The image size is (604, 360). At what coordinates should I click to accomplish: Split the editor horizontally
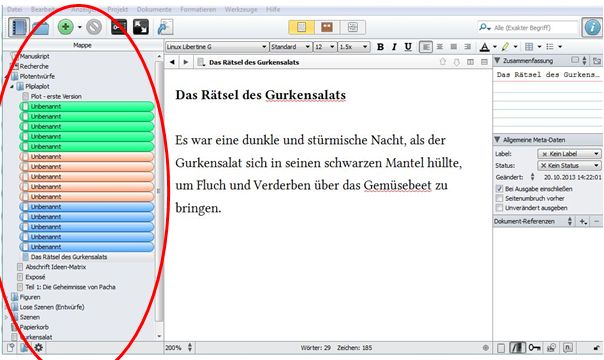point(484,62)
